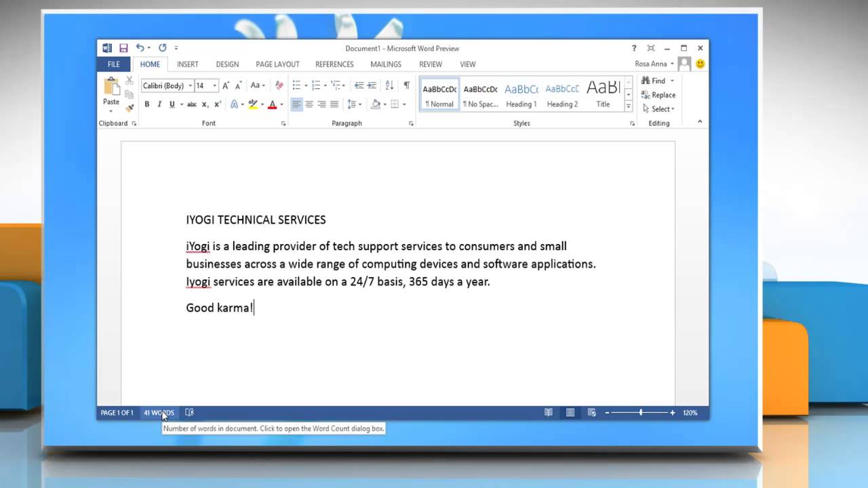Open the Font dialog launcher
868x488 pixels.
pos(283,123)
